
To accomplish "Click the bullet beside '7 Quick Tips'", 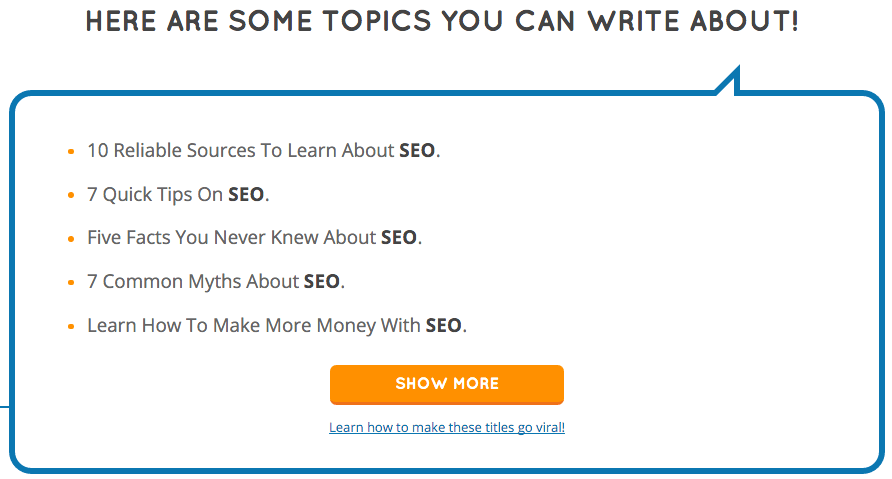I will click(70, 196).
